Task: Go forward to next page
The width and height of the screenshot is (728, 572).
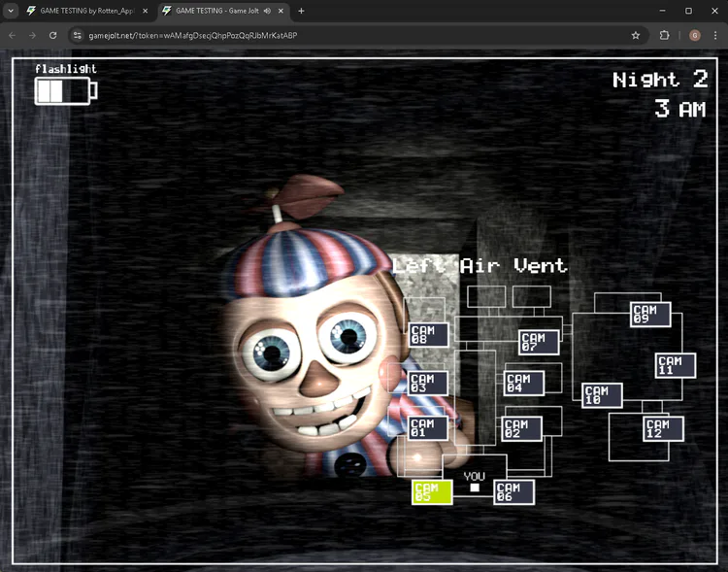Action: click(32, 35)
